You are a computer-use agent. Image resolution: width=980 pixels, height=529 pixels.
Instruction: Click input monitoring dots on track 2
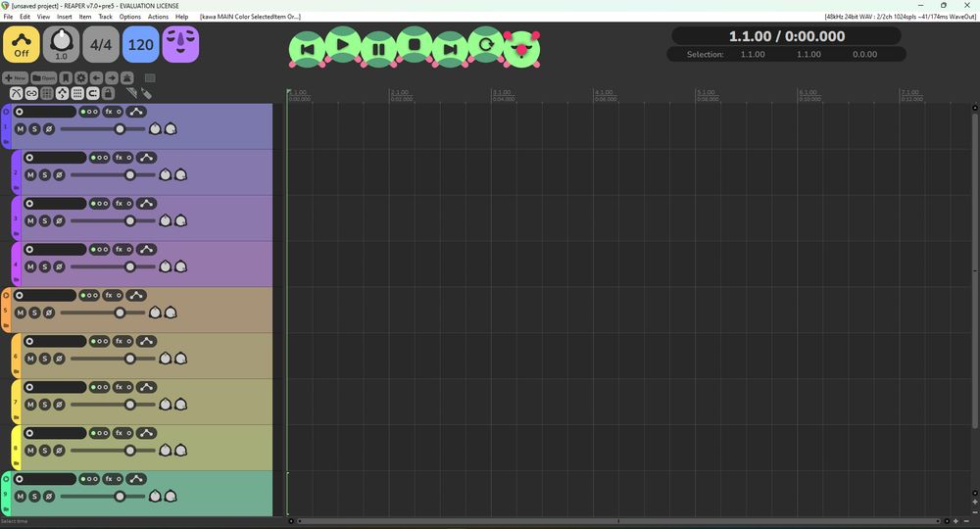tap(99, 158)
